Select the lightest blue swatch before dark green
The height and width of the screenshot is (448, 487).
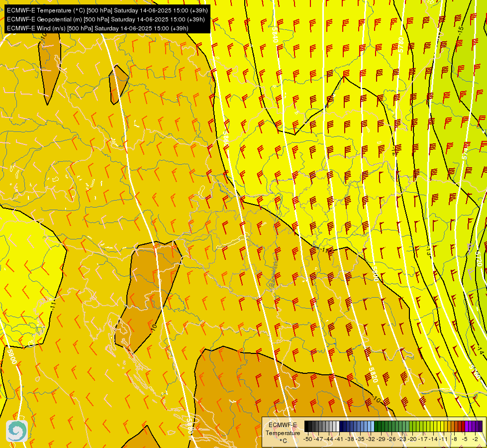pyautogui.click(x=373, y=426)
